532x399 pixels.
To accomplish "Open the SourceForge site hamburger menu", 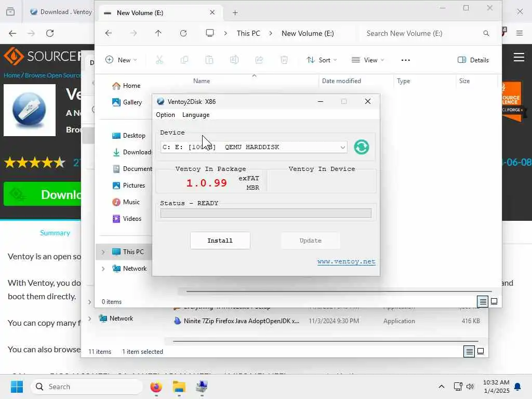I will pos(519,57).
